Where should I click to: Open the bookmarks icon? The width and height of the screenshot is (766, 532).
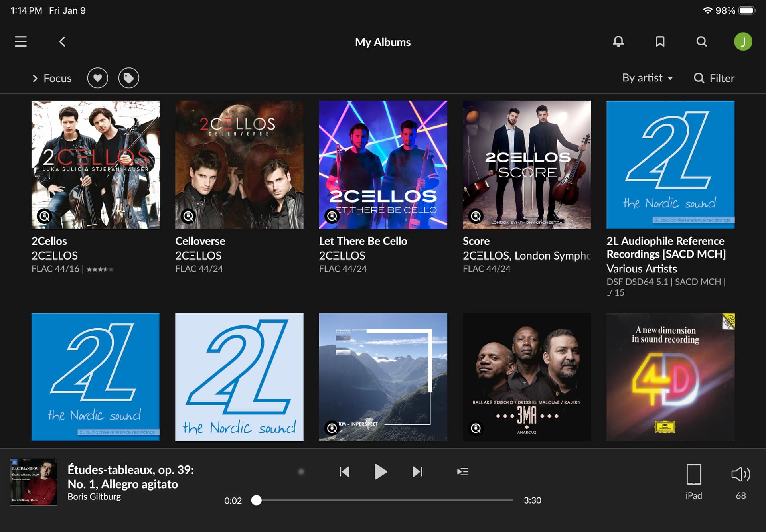pos(660,41)
